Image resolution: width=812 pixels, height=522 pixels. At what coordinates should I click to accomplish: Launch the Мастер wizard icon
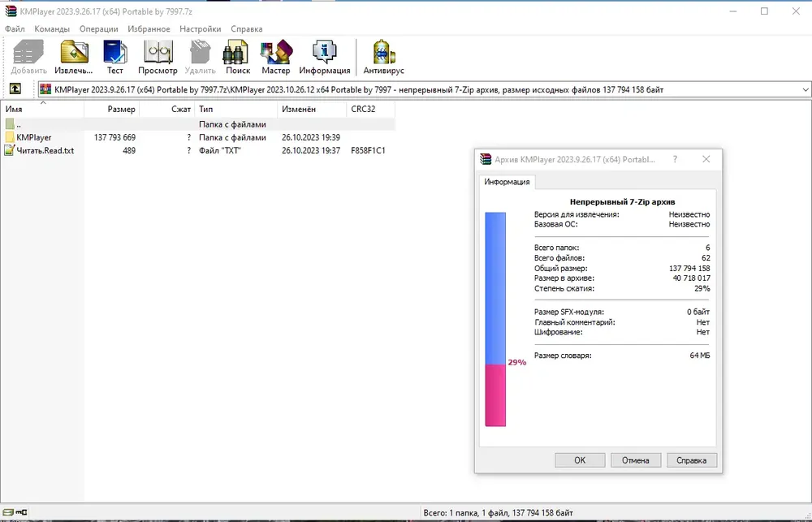276,52
